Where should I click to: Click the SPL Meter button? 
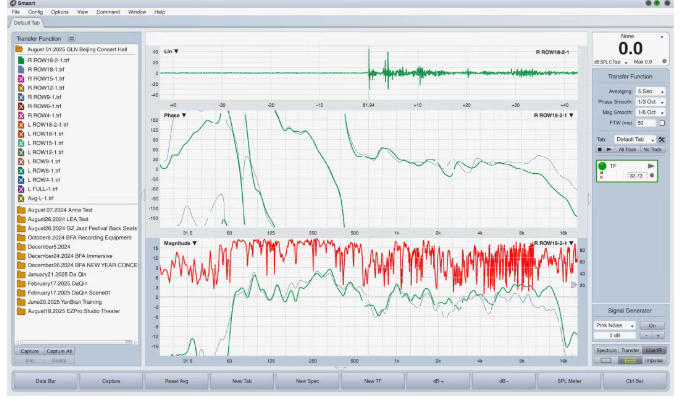(571, 381)
